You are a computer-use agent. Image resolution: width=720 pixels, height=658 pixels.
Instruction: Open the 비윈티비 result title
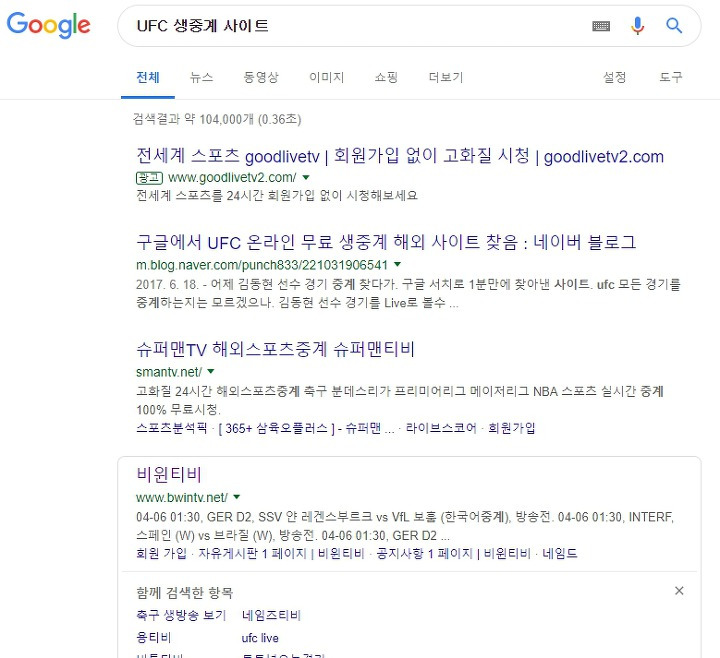tap(169, 474)
